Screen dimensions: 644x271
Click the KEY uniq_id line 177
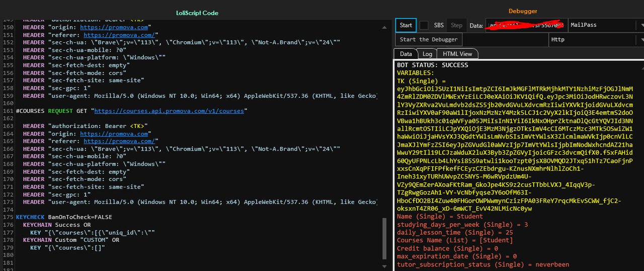coord(92,232)
